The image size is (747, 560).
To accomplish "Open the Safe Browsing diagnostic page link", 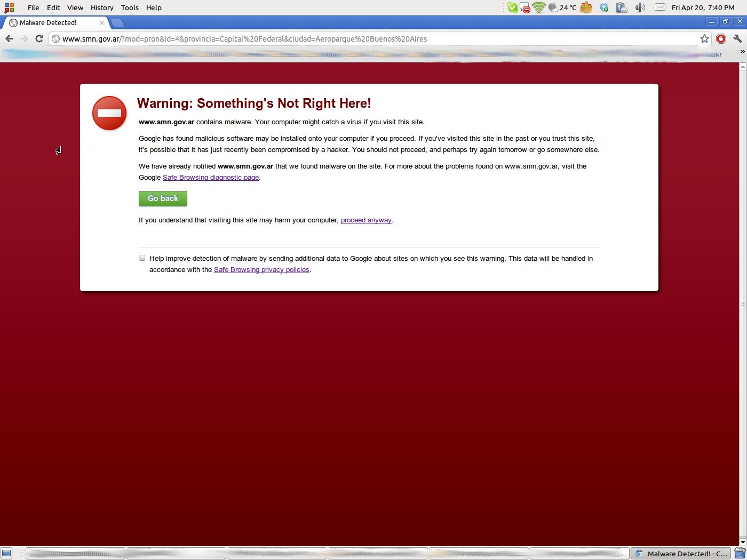I will 211,178.
